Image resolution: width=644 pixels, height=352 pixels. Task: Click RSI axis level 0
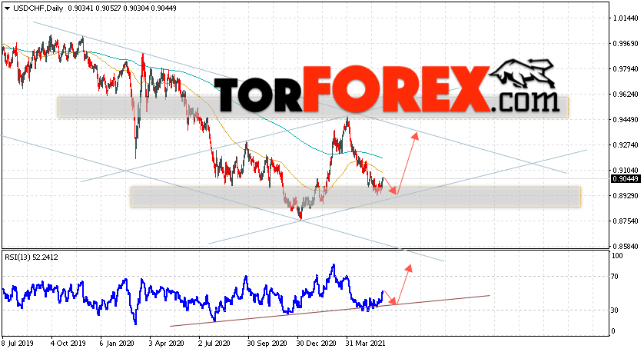click(613, 331)
